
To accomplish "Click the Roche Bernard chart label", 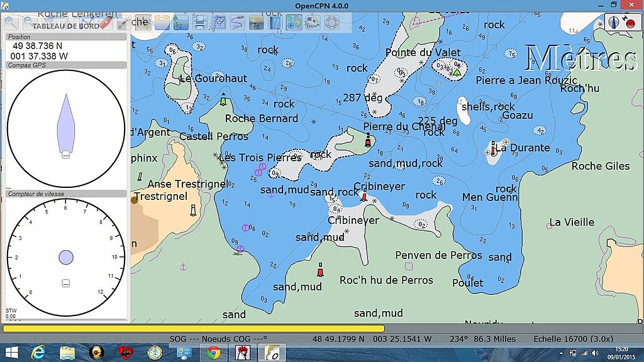I will pyautogui.click(x=261, y=119).
